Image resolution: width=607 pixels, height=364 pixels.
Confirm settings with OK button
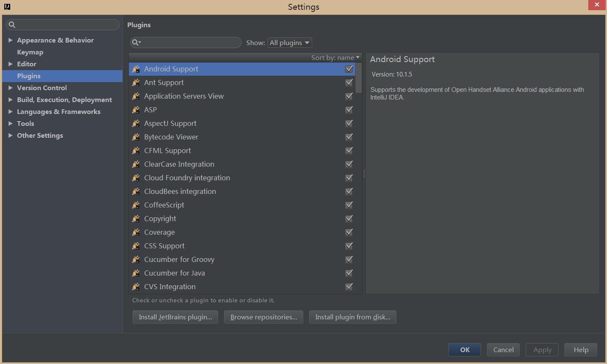(x=465, y=350)
